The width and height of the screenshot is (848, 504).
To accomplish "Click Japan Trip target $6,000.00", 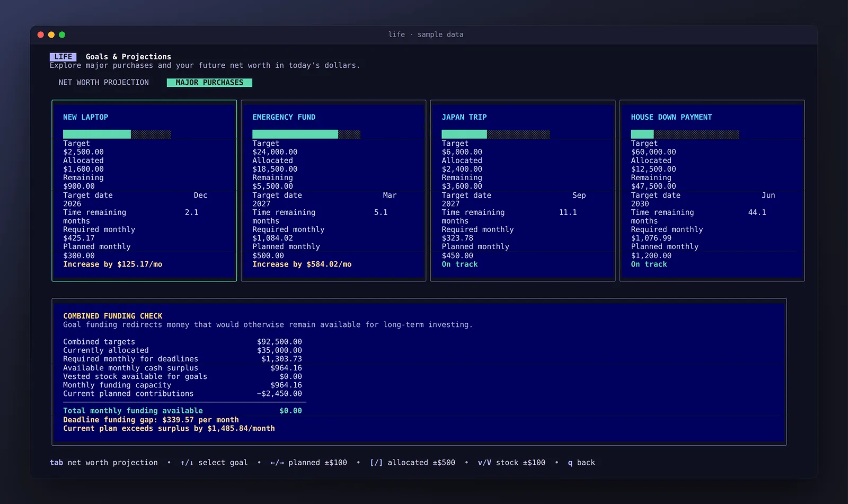I will tap(462, 152).
